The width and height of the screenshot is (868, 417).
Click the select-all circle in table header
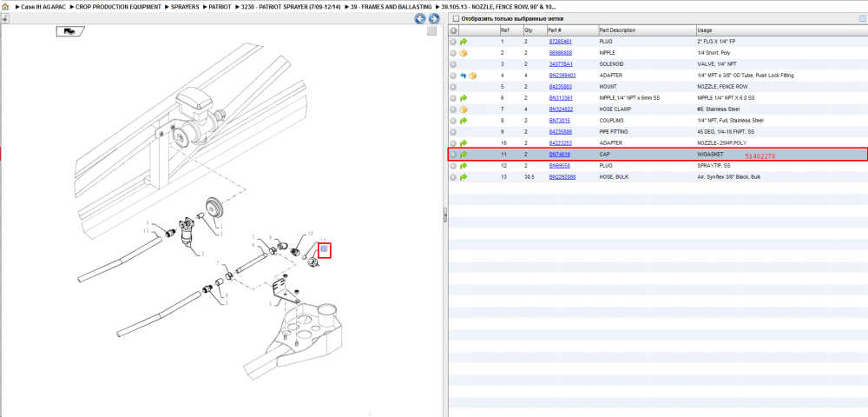(x=453, y=30)
